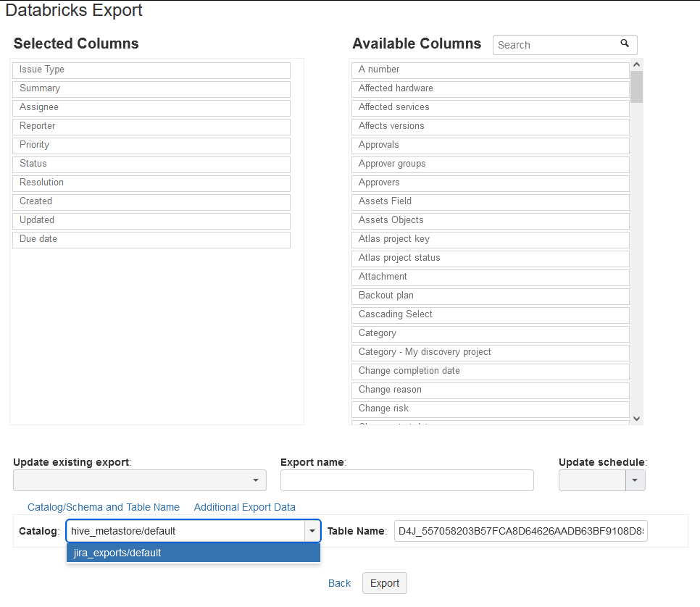700x607 pixels.
Task: Click the Export button
Action: (x=384, y=583)
